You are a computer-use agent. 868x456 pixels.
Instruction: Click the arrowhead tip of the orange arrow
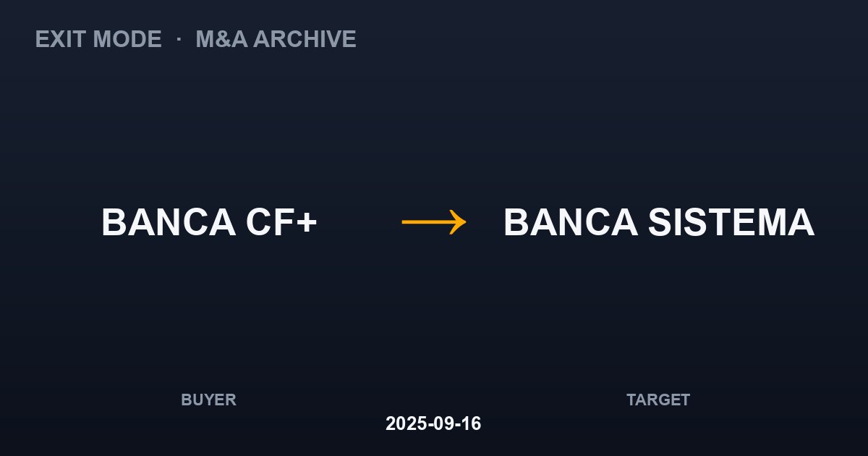pyautogui.click(x=464, y=221)
